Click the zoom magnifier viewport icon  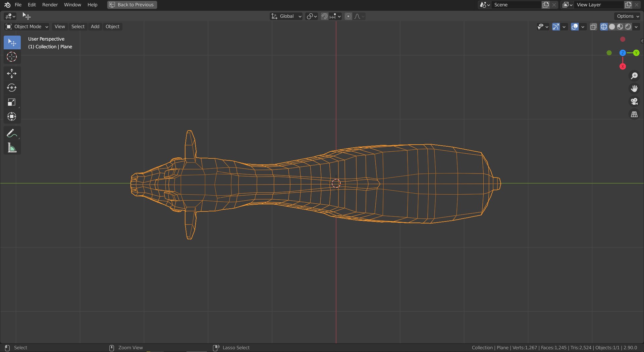click(x=634, y=76)
